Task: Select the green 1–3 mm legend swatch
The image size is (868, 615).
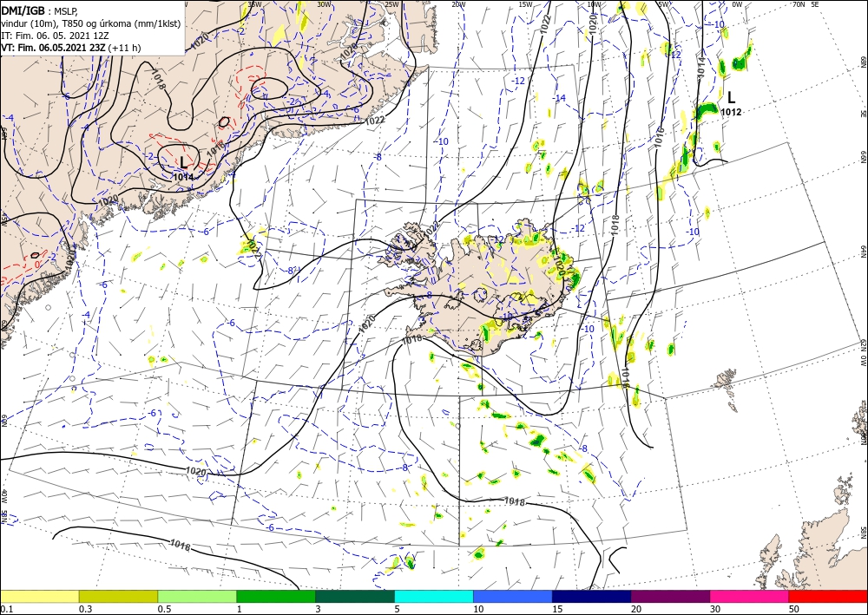Action: [276, 596]
